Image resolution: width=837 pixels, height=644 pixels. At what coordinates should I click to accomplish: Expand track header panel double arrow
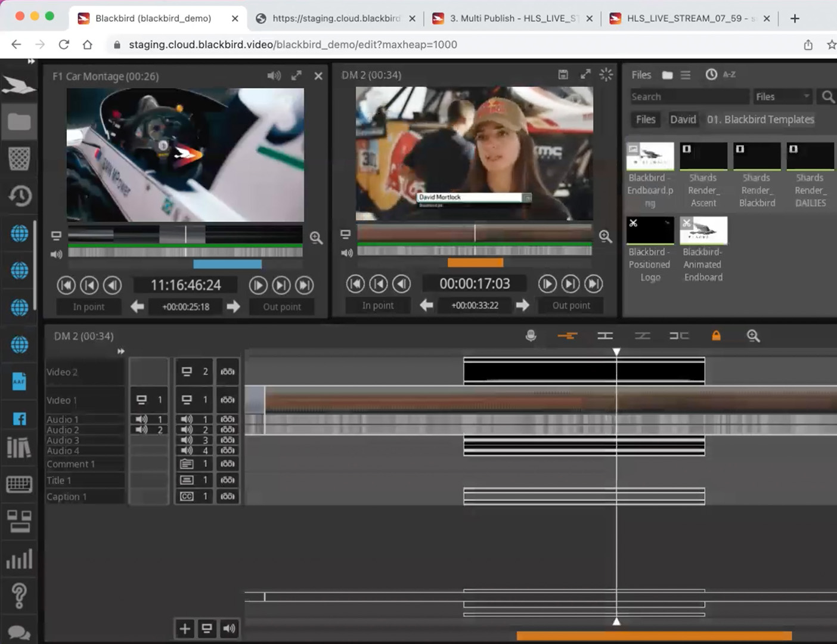(121, 351)
